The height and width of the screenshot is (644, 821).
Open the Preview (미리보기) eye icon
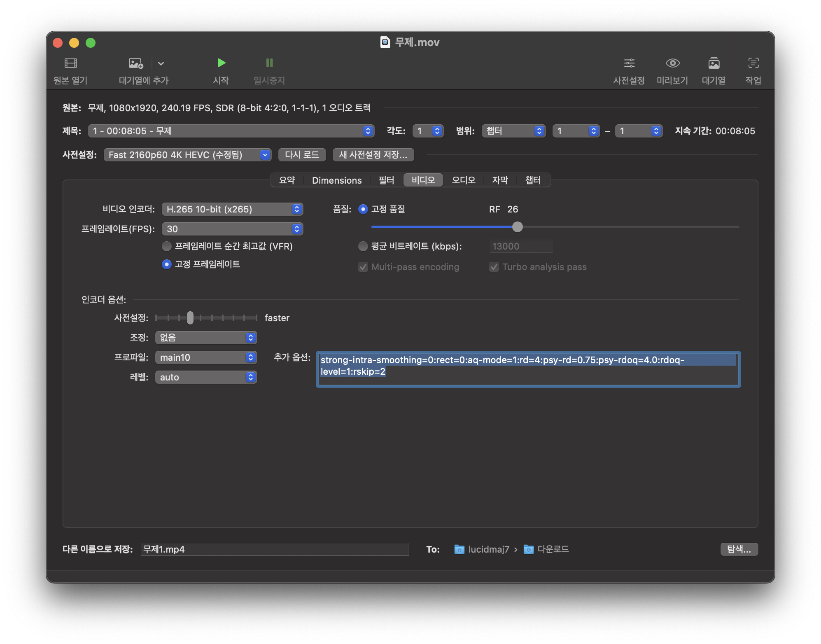pos(672,63)
